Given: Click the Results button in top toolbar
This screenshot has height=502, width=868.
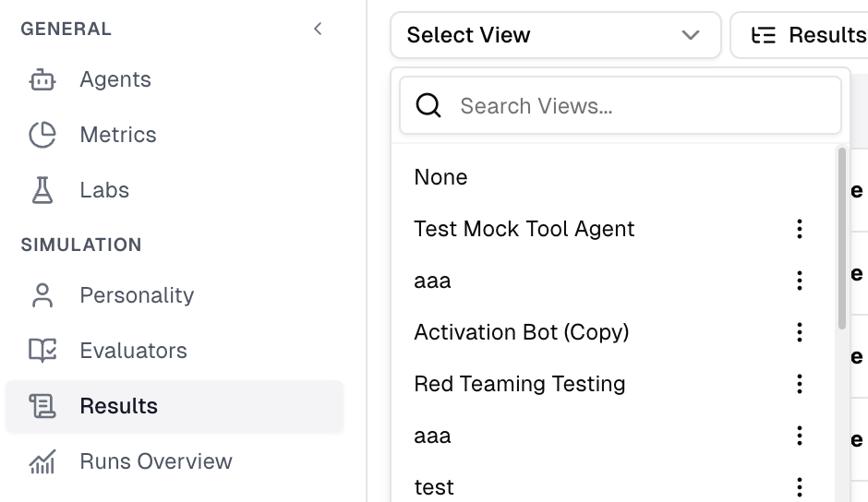Looking at the screenshot, I should click(x=803, y=35).
